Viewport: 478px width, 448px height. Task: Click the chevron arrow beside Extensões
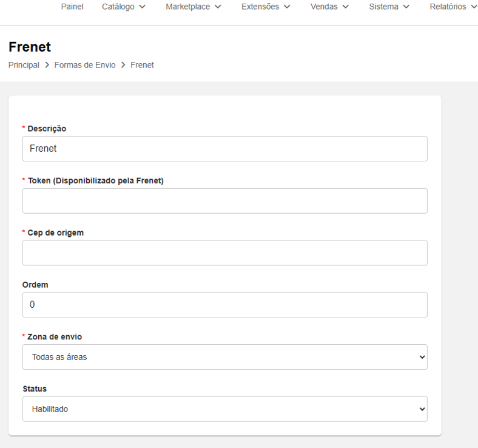287,7
